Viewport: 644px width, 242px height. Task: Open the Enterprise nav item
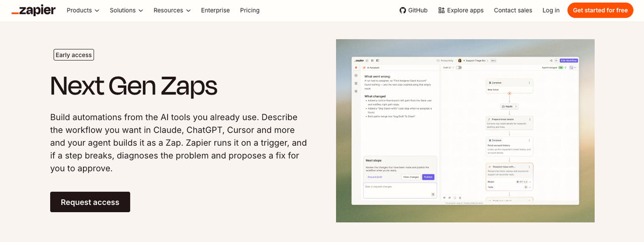[x=215, y=10]
